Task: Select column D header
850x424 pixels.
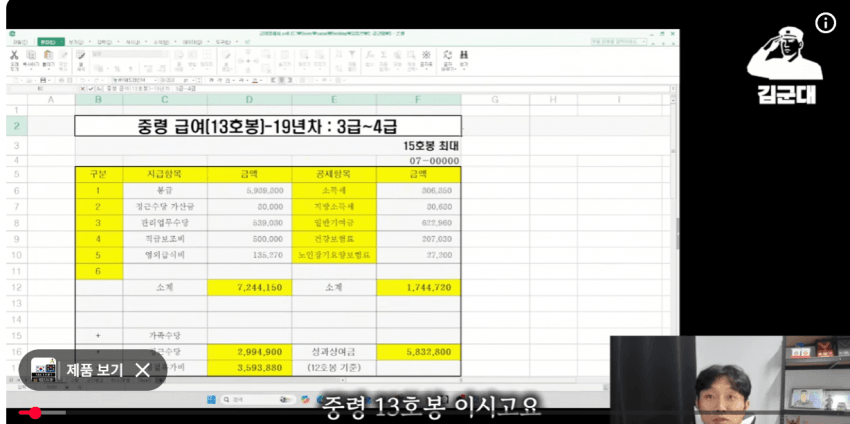Action: (249, 100)
